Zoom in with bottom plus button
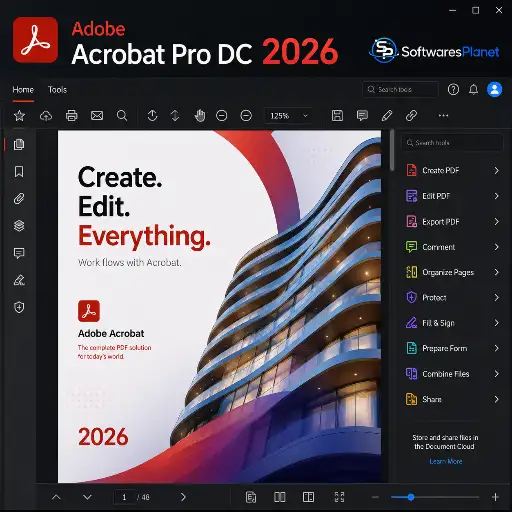Screen dimensions: 512x512 pos(495,497)
